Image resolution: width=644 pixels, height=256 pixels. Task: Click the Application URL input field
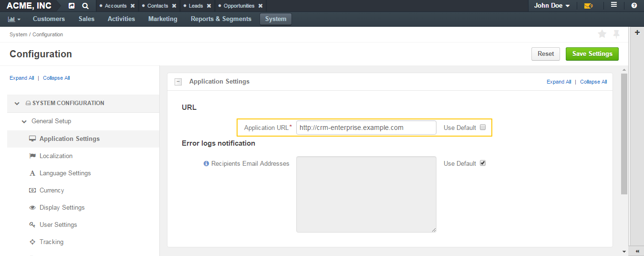pyautogui.click(x=366, y=128)
